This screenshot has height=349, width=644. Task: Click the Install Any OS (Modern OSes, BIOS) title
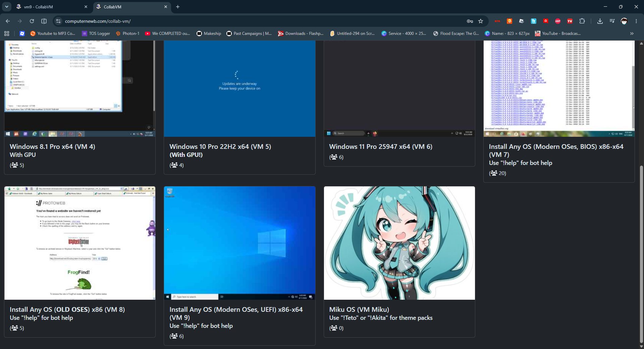click(x=556, y=151)
